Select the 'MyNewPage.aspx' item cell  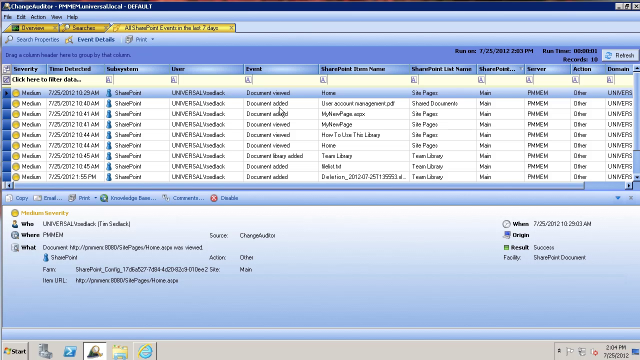364,114
